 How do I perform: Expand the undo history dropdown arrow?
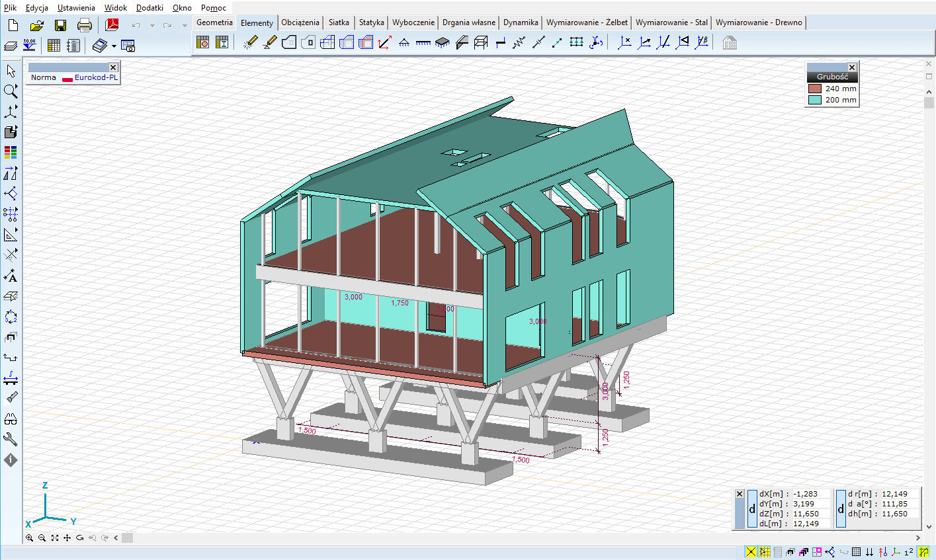[x=152, y=26]
